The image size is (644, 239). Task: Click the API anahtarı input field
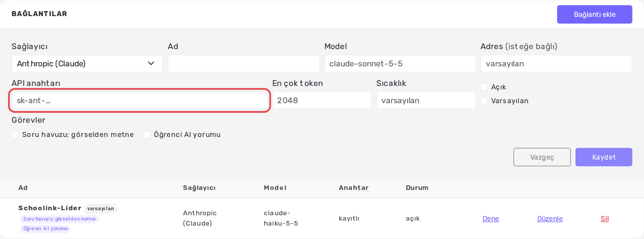(x=139, y=101)
